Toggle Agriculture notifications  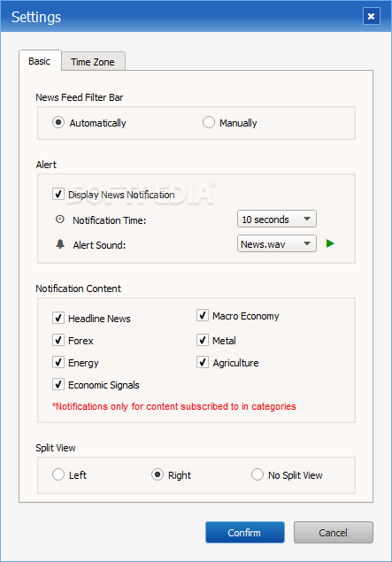click(203, 362)
